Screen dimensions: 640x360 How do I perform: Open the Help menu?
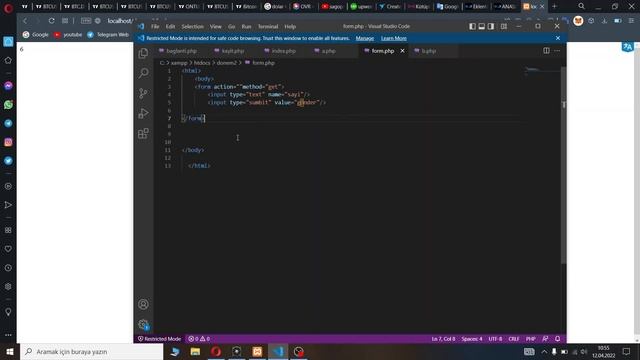290,27
